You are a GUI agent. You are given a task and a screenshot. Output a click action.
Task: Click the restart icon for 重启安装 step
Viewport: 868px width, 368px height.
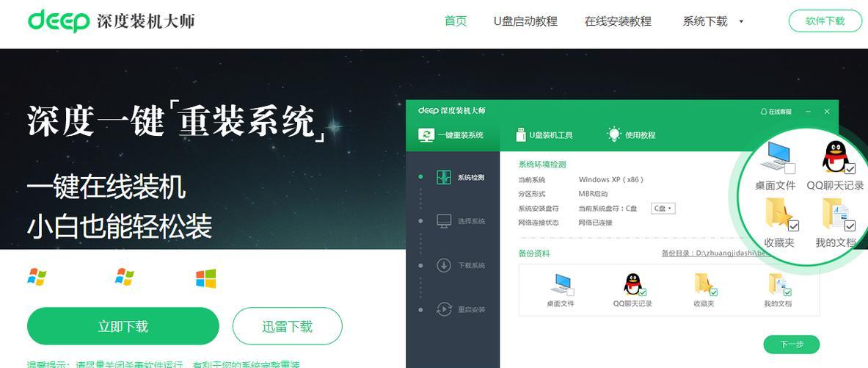[443, 309]
